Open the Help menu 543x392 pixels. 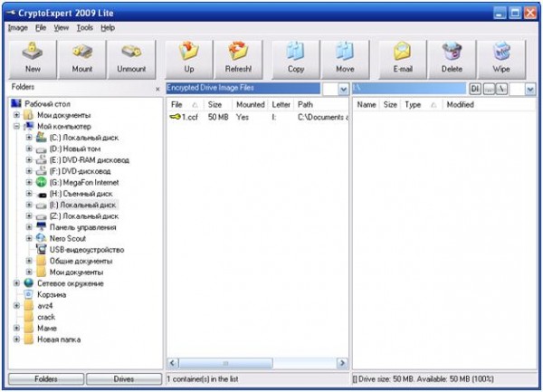(108, 28)
